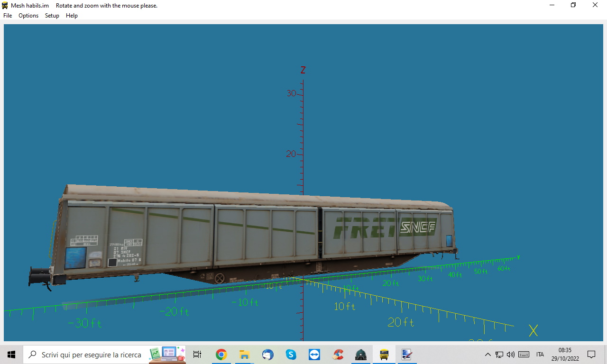Restore down the mesh viewer window
This screenshot has height=364, width=607.
(x=573, y=5)
